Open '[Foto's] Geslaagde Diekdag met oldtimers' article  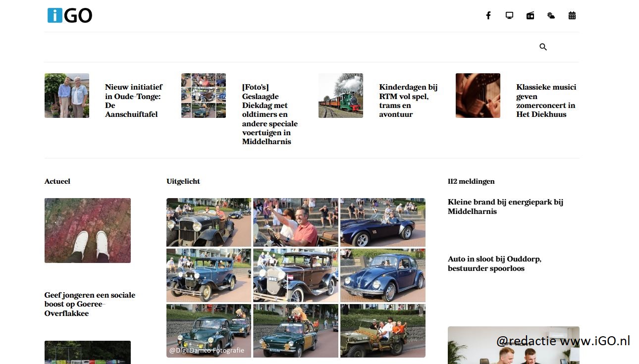pyautogui.click(x=270, y=114)
